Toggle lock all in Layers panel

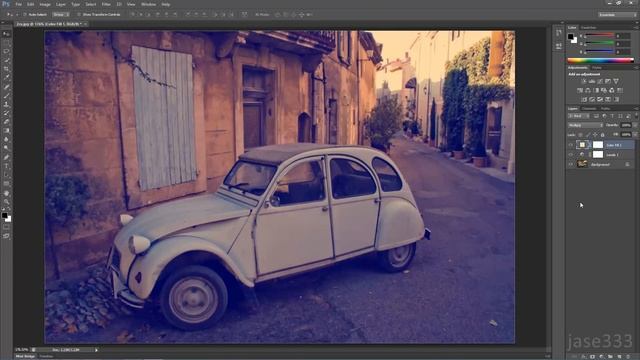(602, 135)
